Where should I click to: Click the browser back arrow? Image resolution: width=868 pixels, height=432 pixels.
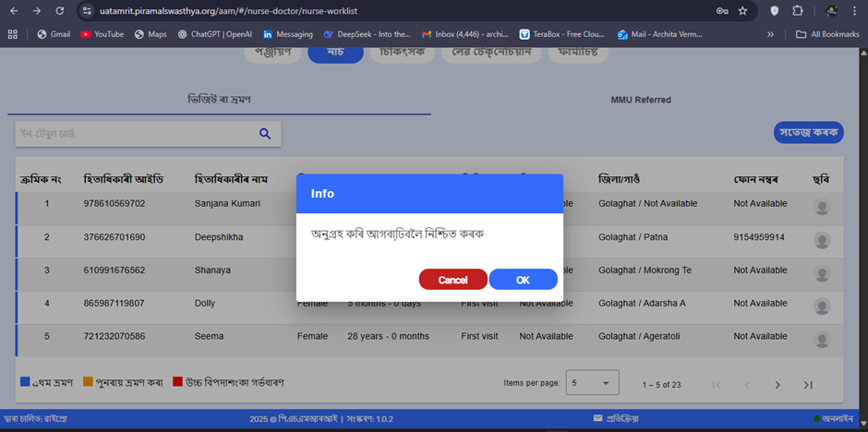coord(12,10)
